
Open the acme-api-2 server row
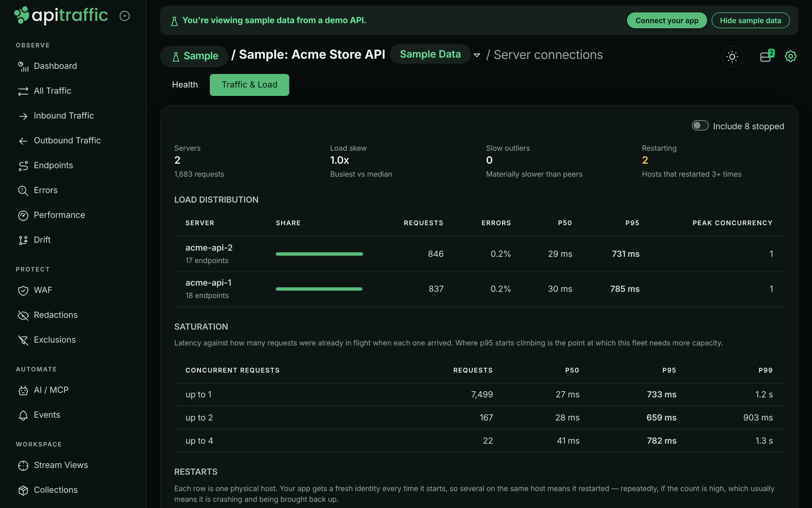[x=479, y=254]
